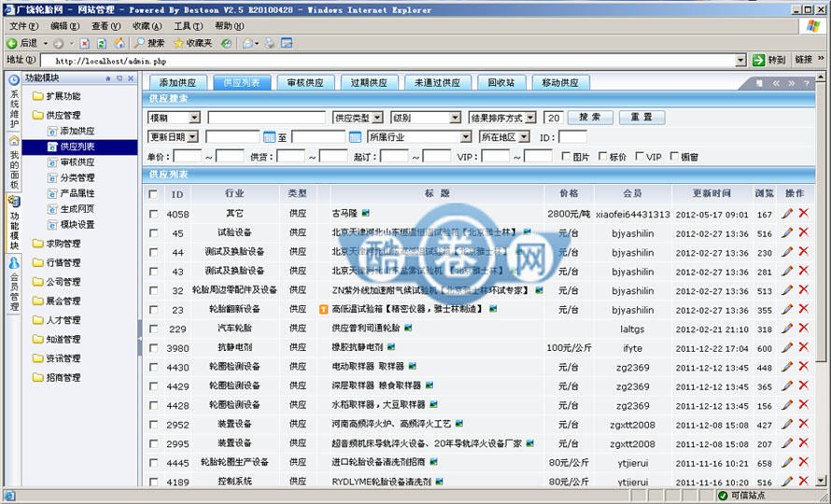The height and width of the screenshot is (504, 831).
Task: Edit supply row ID 4445
Action: pyautogui.click(x=787, y=462)
